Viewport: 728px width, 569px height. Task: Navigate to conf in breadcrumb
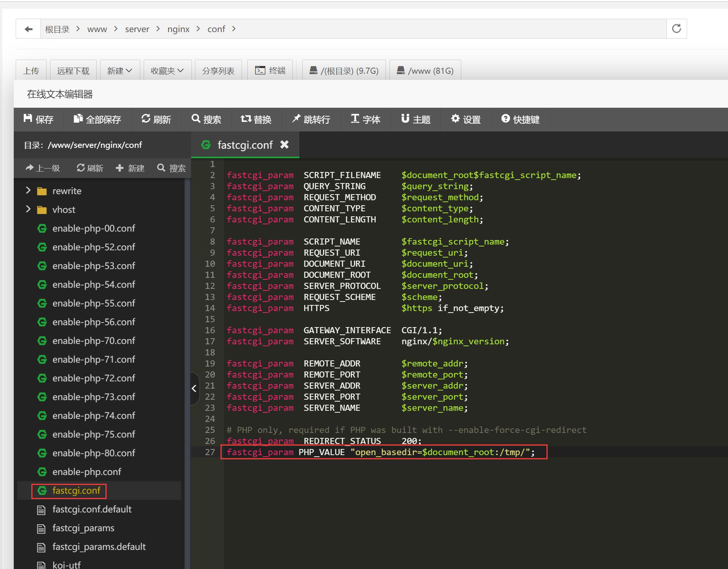pyautogui.click(x=216, y=29)
